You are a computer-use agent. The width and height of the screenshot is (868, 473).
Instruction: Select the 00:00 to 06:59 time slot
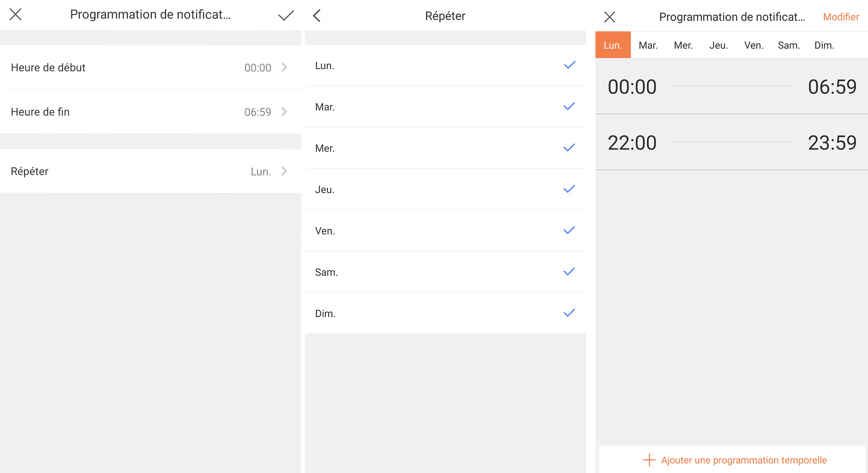pyautogui.click(x=732, y=86)
